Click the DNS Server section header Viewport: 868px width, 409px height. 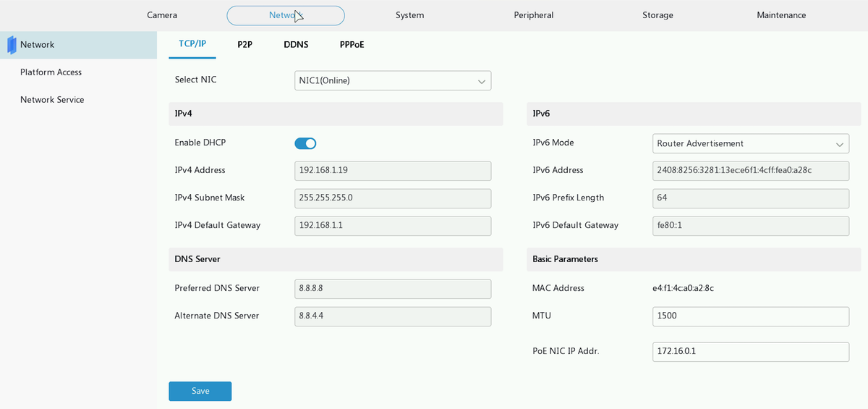pos(336,259)
